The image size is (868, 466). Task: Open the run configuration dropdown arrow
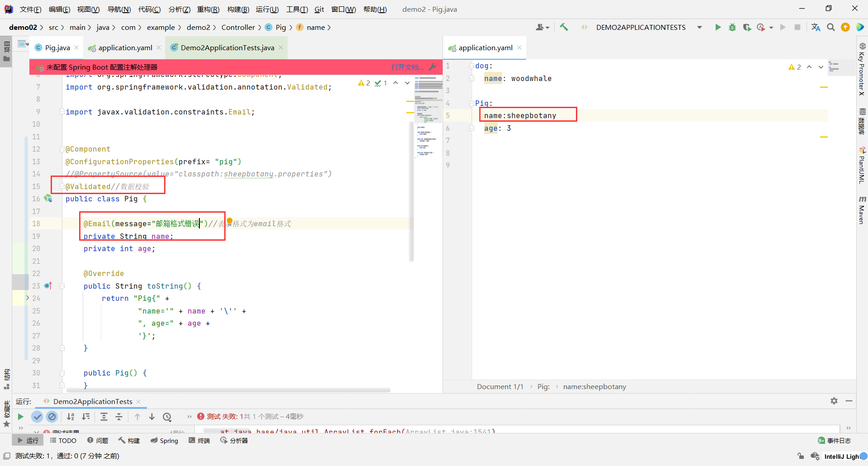(x=699, y=27)
